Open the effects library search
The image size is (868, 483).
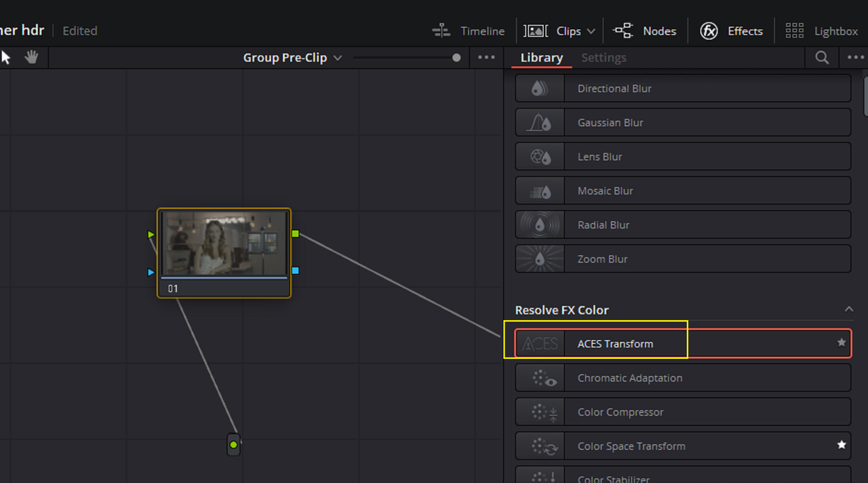pyautogui.click(x=822, y=58)
